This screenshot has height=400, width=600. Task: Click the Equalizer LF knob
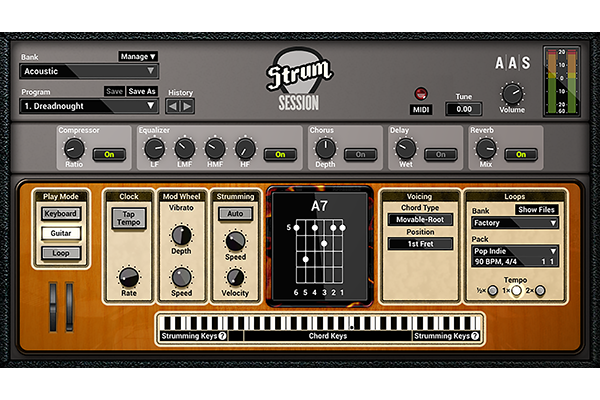pyautogui.click(x=155, y=149)
